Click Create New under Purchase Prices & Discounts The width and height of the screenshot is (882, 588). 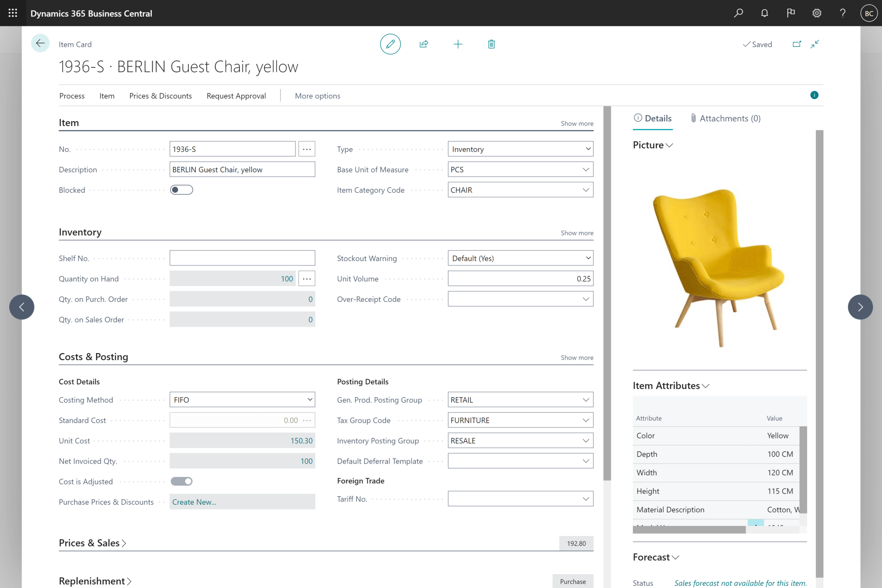(x=194, y=502)
